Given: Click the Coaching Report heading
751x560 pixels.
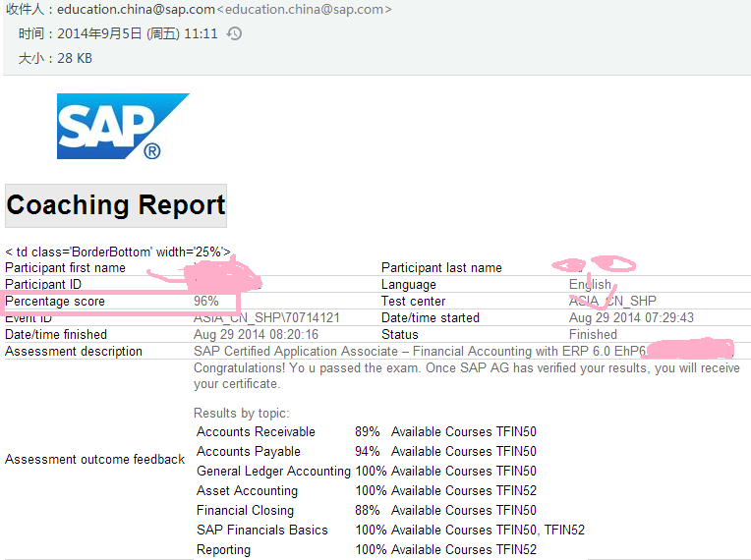Looking at the screenshot, I should pos(116,205).
